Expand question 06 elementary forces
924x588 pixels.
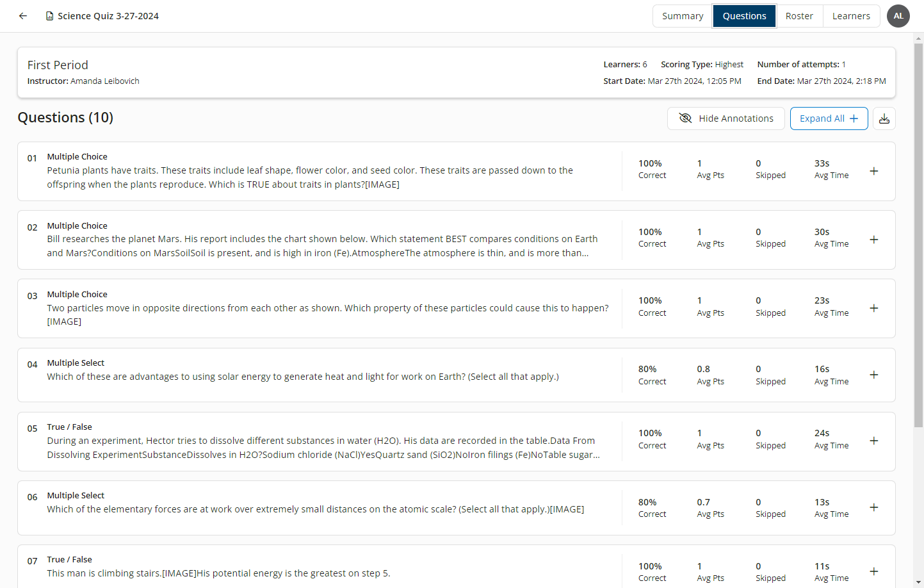(873, 507)
